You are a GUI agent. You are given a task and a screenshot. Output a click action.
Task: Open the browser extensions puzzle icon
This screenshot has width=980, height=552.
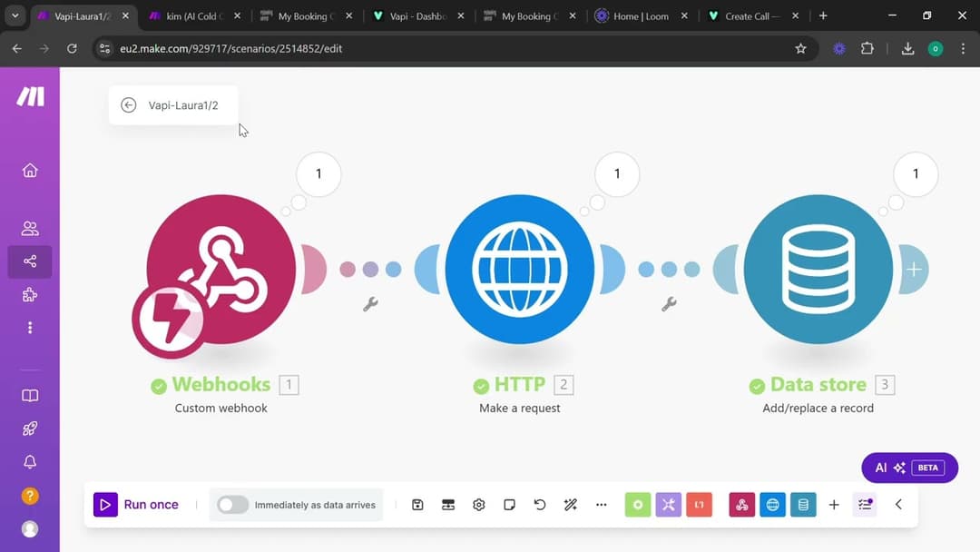click(x=867, y=49)
